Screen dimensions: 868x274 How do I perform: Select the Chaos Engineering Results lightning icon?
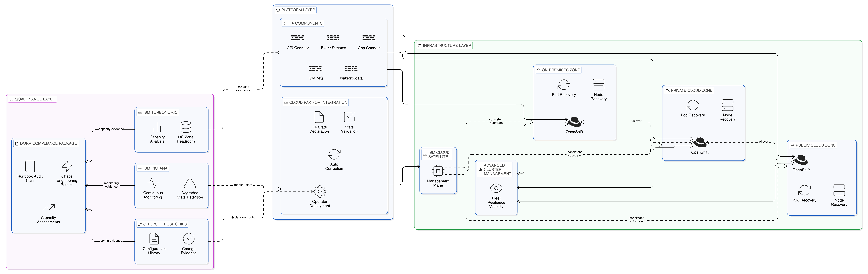pos(67,166)
